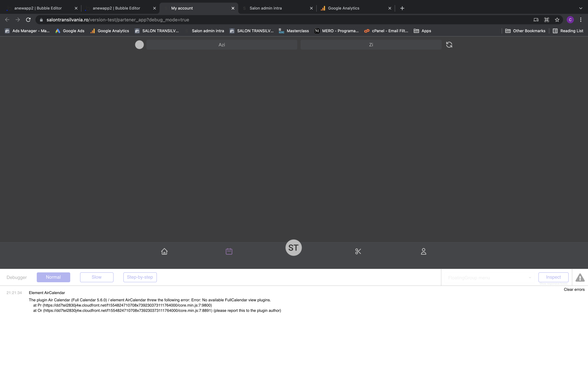This screenshot has height=368, width=588.
Task: Expand the Apps bookmarks folder
Action: (422, 31)
